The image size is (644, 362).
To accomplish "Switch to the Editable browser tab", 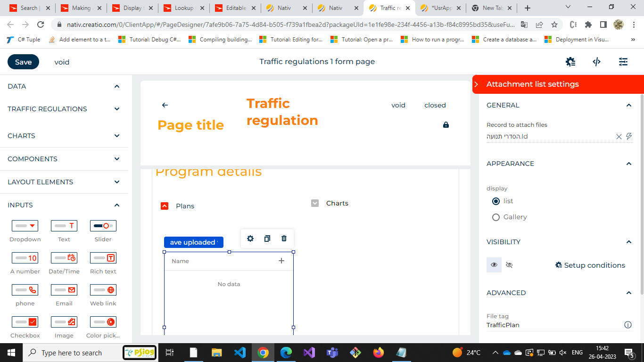I will (235, 8).
